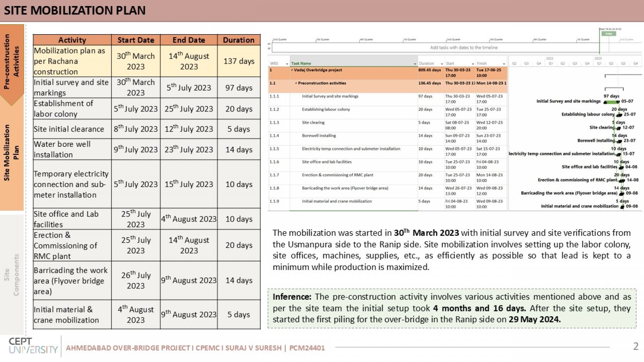Open the Finish column filter dropdown

pyautogui.click(x=504, y=64)
